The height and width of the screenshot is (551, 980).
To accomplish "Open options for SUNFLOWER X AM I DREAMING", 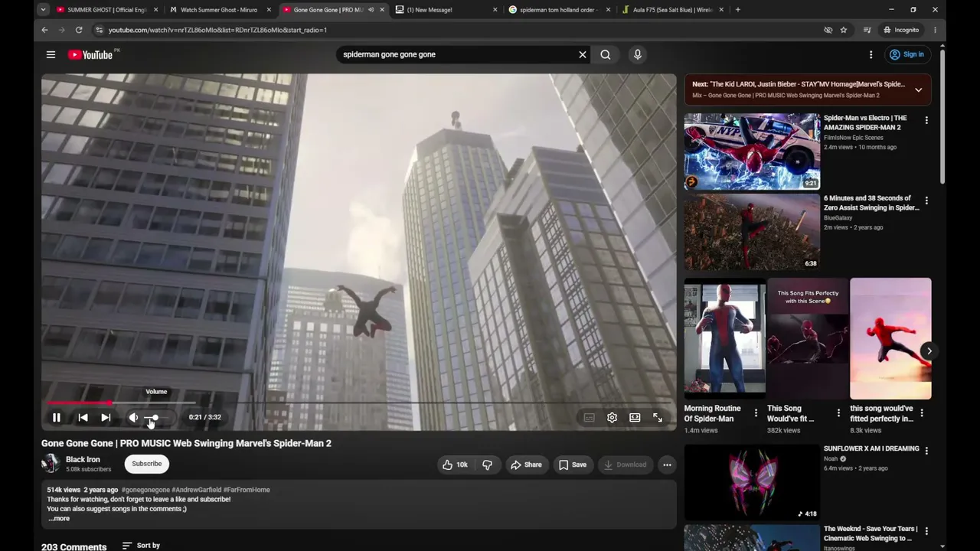I will click(926, 451).
